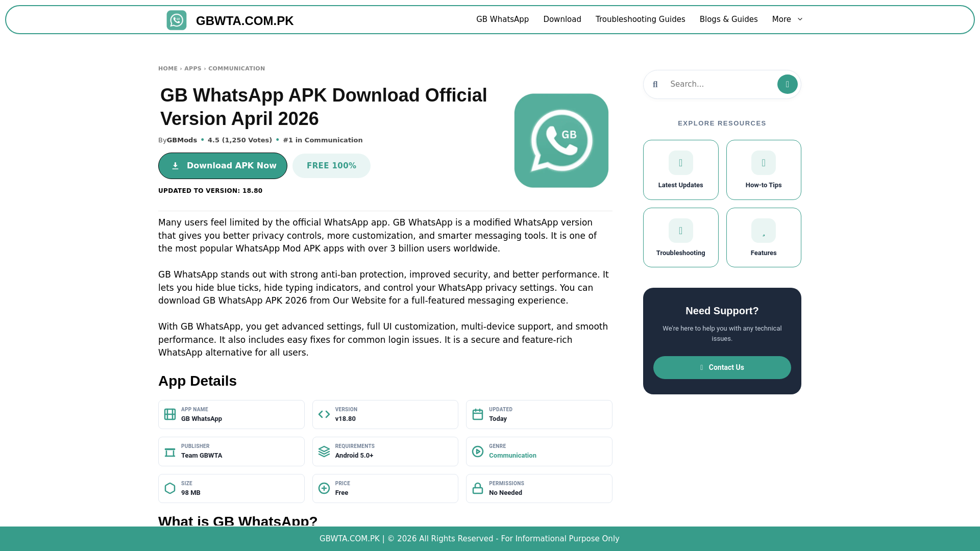Open the Download nav item

[562, 19]
